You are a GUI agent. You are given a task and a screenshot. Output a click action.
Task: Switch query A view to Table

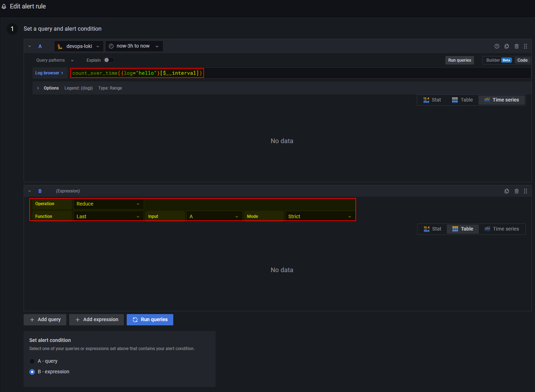(x=462, y=100)
